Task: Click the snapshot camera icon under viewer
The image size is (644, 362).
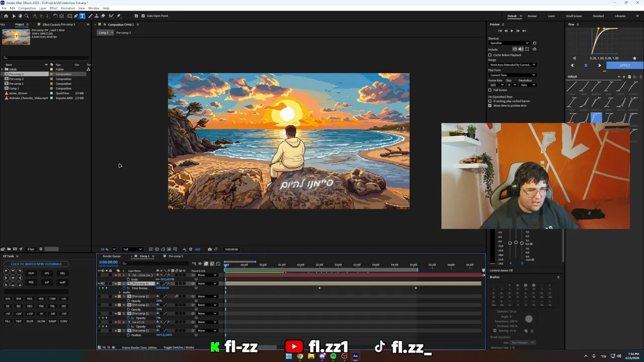Action: pos(210,249)
